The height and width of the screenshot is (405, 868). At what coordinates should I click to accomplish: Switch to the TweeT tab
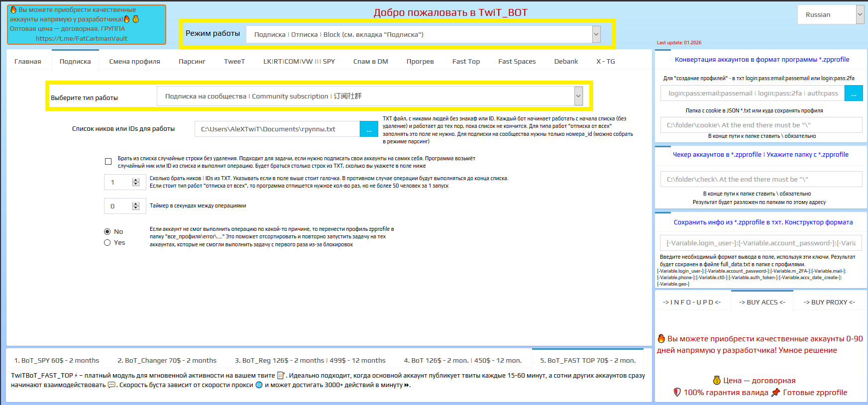pyautogui.click(x=234, y=62)
